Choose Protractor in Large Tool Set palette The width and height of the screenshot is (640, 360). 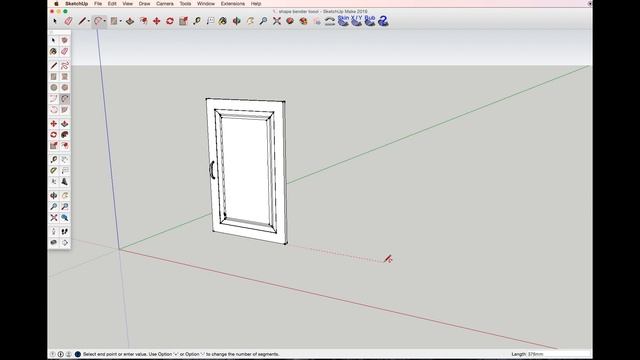coord(53,170)
